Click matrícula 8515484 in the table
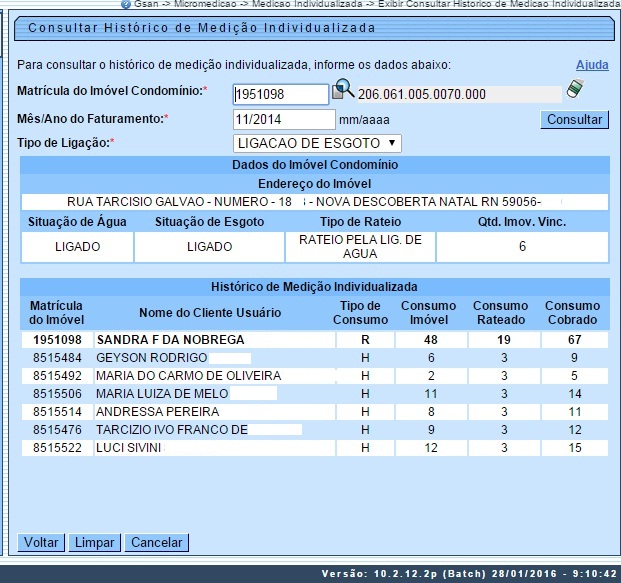Screen dimensions: 621x583 pyautogui.click(x=55, y=358)
